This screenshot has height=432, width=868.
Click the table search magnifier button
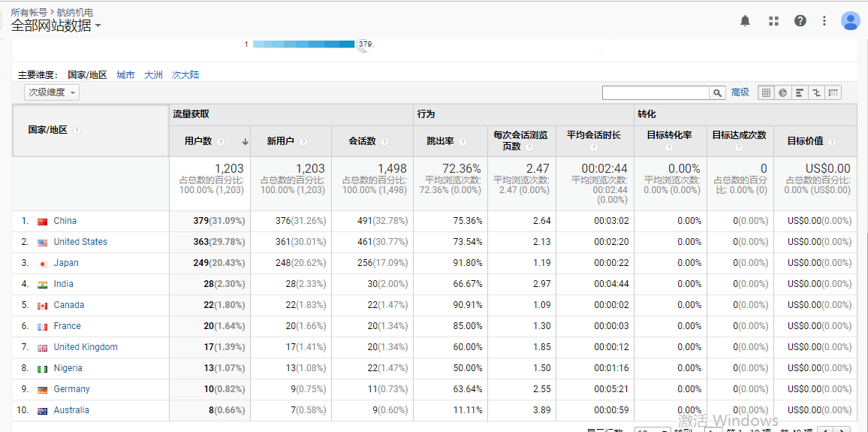[x=717, y=93]
